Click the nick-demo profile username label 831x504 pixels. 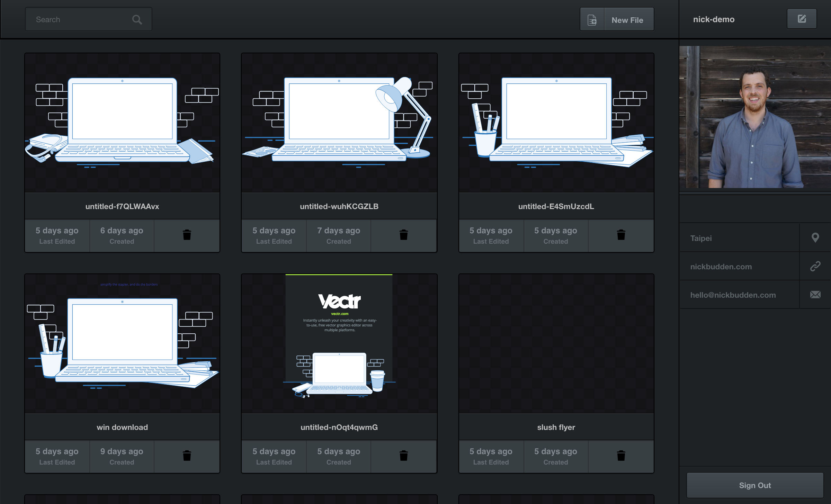pyautogui.click(x=712, y=18)
